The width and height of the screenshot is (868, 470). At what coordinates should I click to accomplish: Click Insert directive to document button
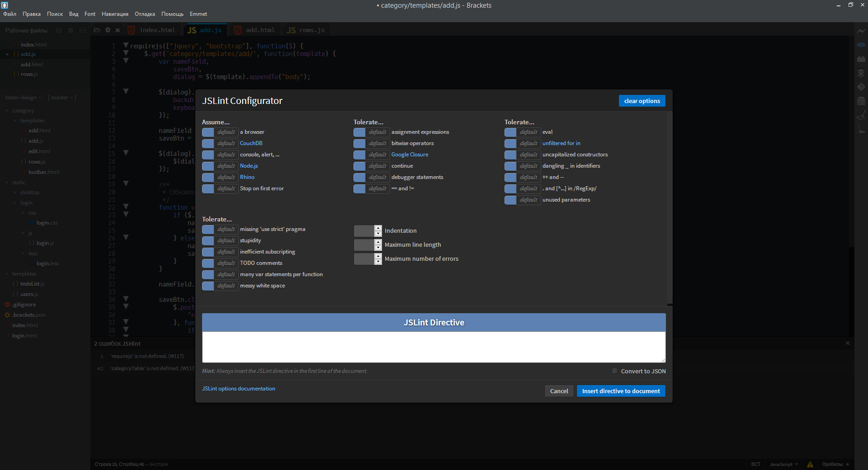tap(621, 391)
